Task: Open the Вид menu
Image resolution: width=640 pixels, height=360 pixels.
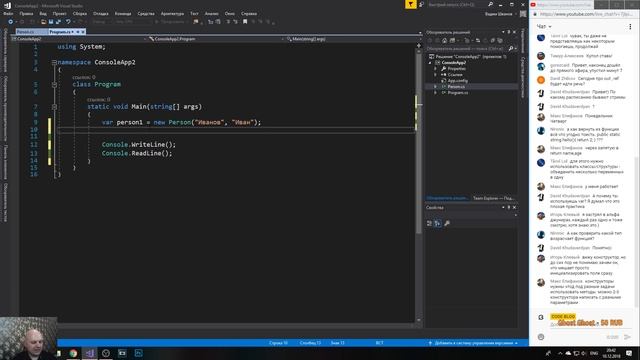Action: tap(43, 13)
